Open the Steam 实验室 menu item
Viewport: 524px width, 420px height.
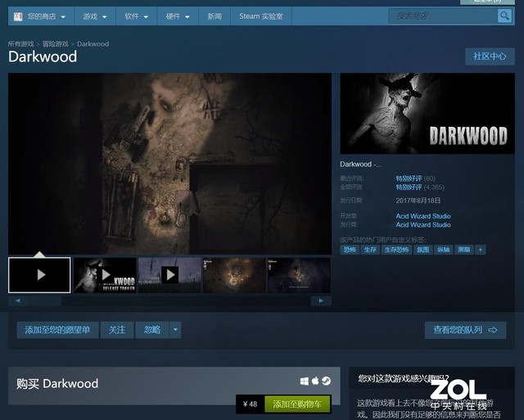tap(260, 16)
